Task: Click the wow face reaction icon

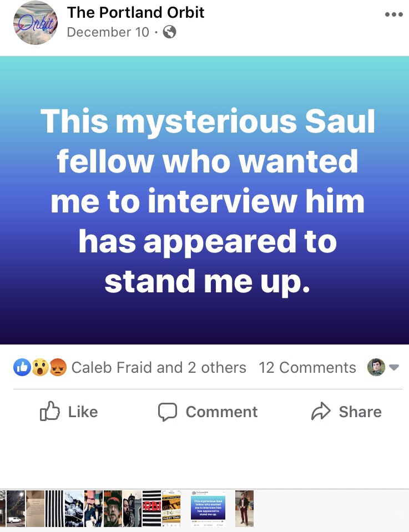Action: point(39,367)
